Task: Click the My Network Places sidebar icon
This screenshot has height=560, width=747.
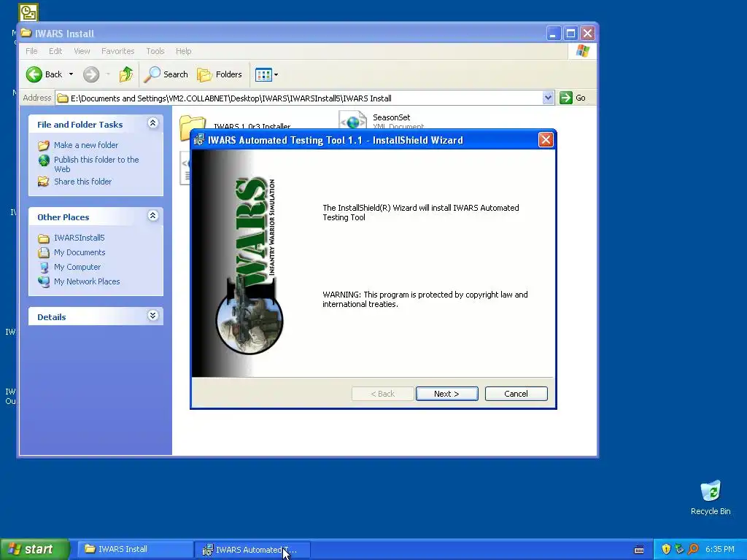Action: coord(44,281)
